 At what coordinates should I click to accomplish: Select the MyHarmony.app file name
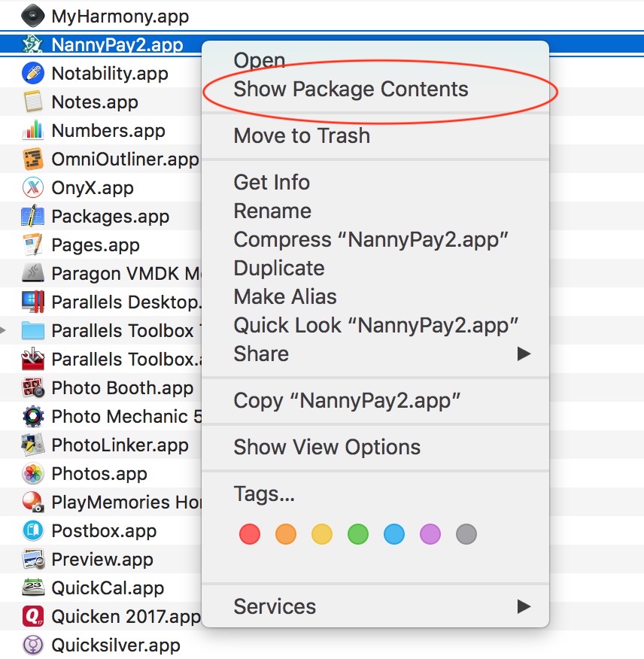pyautogui.click(x=120, y=17)
